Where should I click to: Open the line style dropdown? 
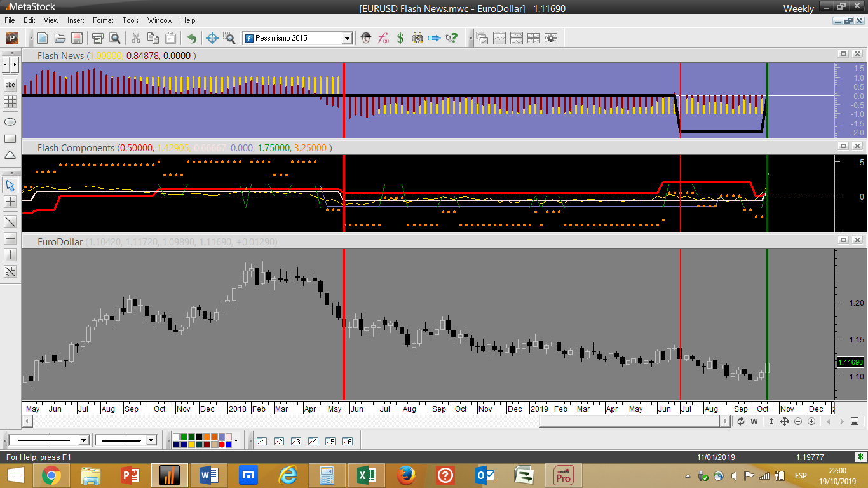point(83,440)
